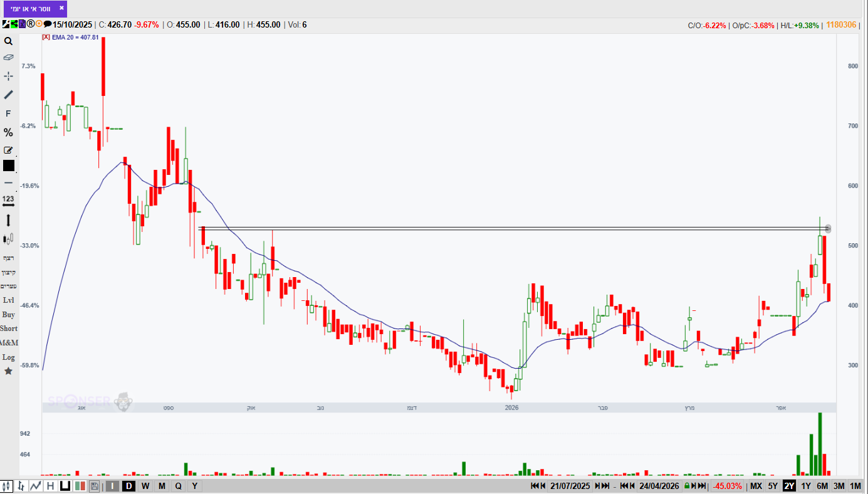The width and height of the screenshot is (868, 494).
Task: Select the M monthly interval
Action: coord(162,486)
